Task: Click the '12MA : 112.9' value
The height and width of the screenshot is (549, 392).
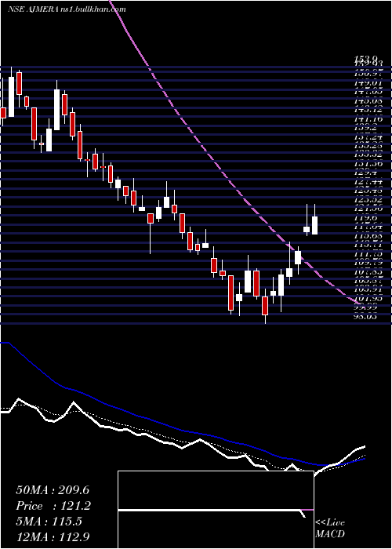Action: tap(54, 538)
